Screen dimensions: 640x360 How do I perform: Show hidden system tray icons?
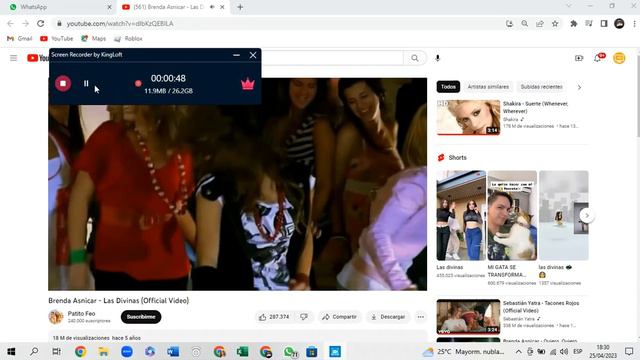[518, 351]
